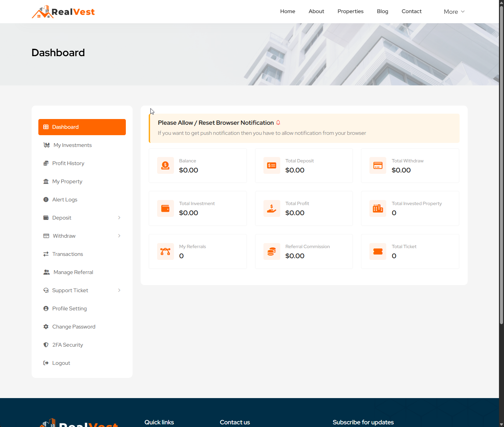
Task: Click the Total Ticket card icon
Action: [x=378, y=251]
